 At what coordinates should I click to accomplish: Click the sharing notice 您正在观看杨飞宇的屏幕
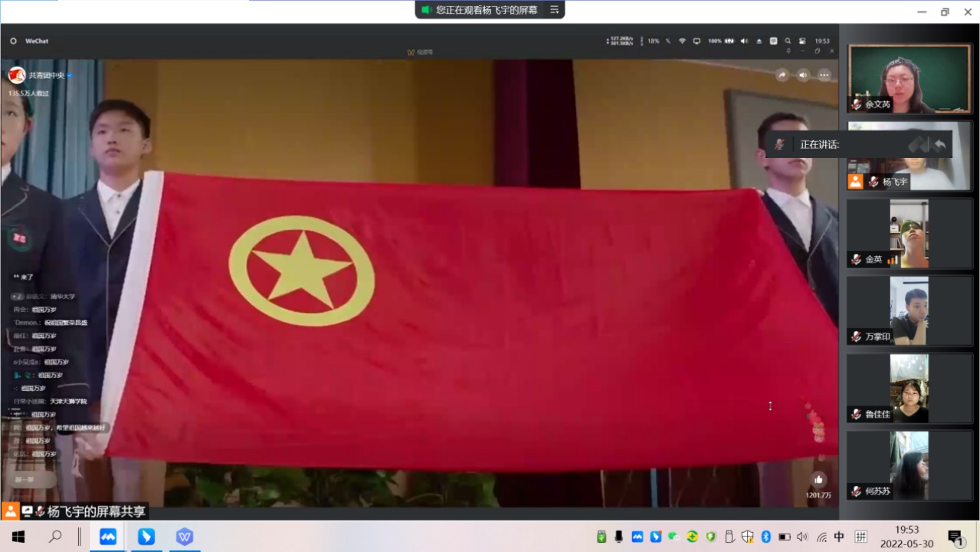[x=487, y=10]
